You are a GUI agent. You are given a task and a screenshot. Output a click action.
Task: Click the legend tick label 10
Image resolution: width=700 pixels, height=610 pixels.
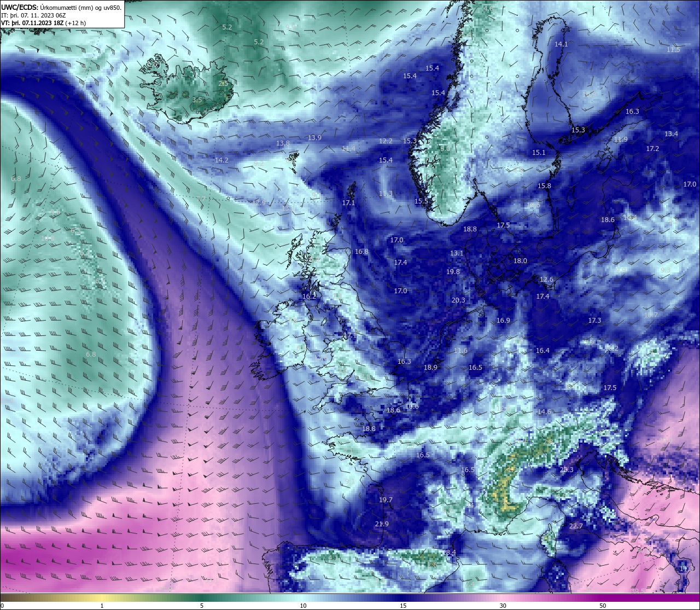(x=302, y=606)
